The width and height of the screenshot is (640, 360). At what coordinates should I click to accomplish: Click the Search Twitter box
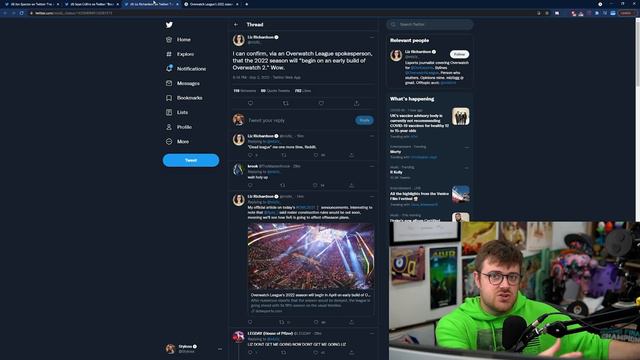[430, 24]
